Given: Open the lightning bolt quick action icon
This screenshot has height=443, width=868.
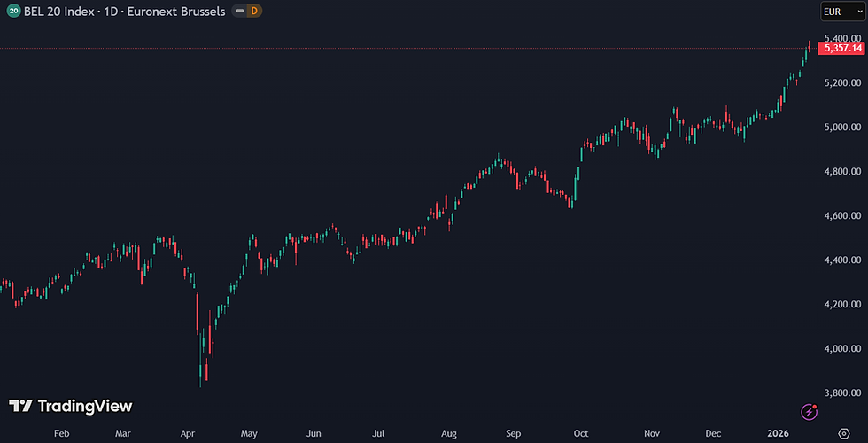Looking at the screenshot, I should [809, 411].
